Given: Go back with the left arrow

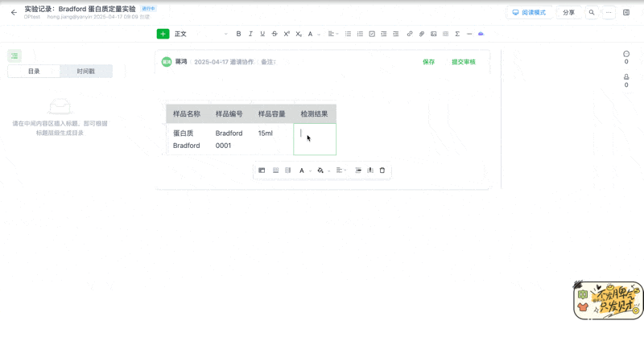Looking at the screenshot, I should click(14, 13).
